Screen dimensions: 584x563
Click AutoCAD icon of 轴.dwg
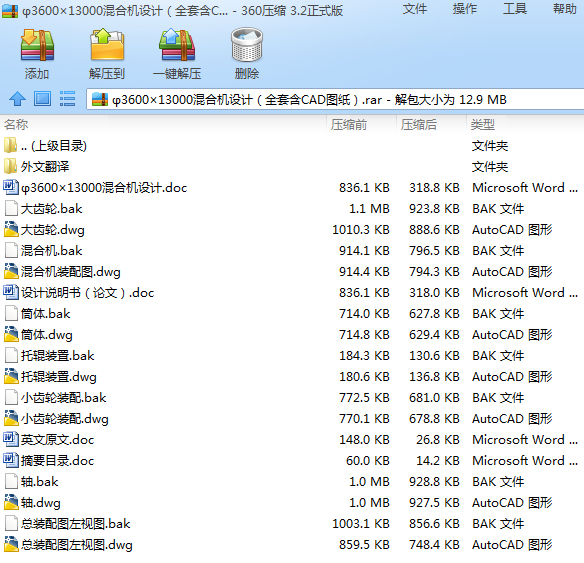click(x=11, y=502)
